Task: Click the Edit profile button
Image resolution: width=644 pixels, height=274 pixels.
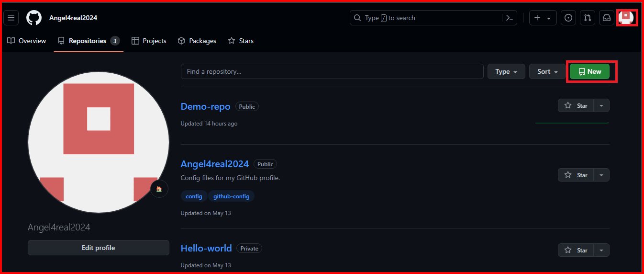Action: click(x=99, y=248)
